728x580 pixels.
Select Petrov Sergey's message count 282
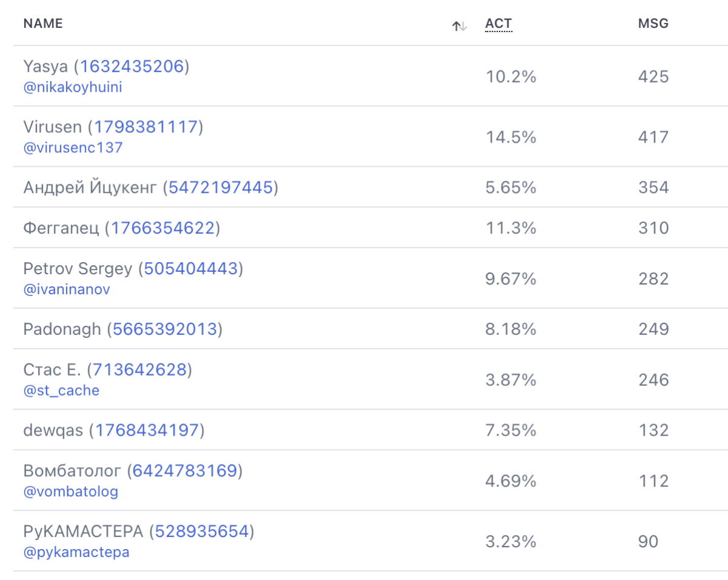pos(653,278)
